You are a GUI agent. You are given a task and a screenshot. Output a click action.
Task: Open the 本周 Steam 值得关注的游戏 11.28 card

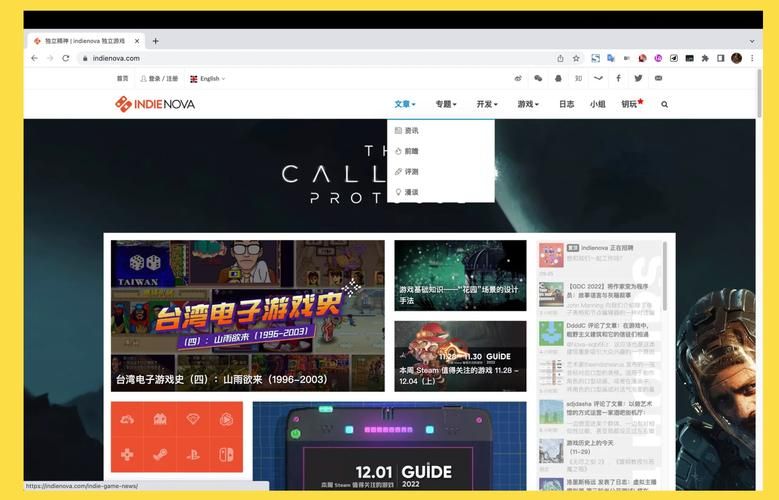460,356
